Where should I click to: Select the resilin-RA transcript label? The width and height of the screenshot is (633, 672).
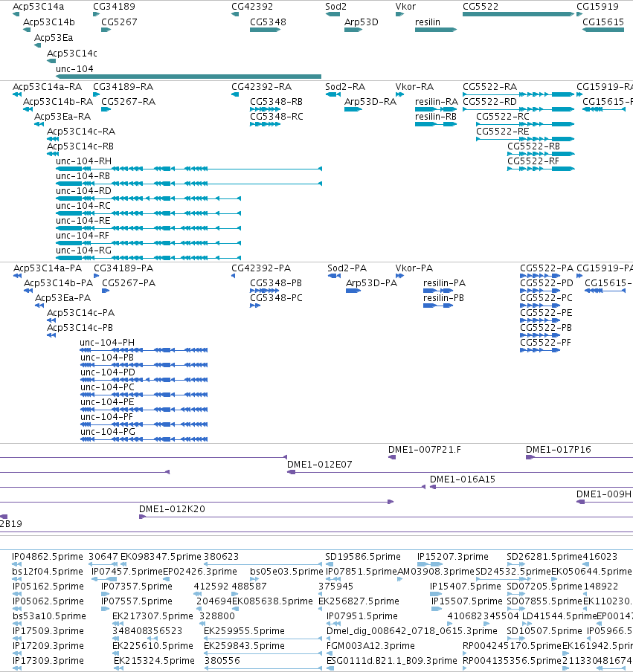437,102
